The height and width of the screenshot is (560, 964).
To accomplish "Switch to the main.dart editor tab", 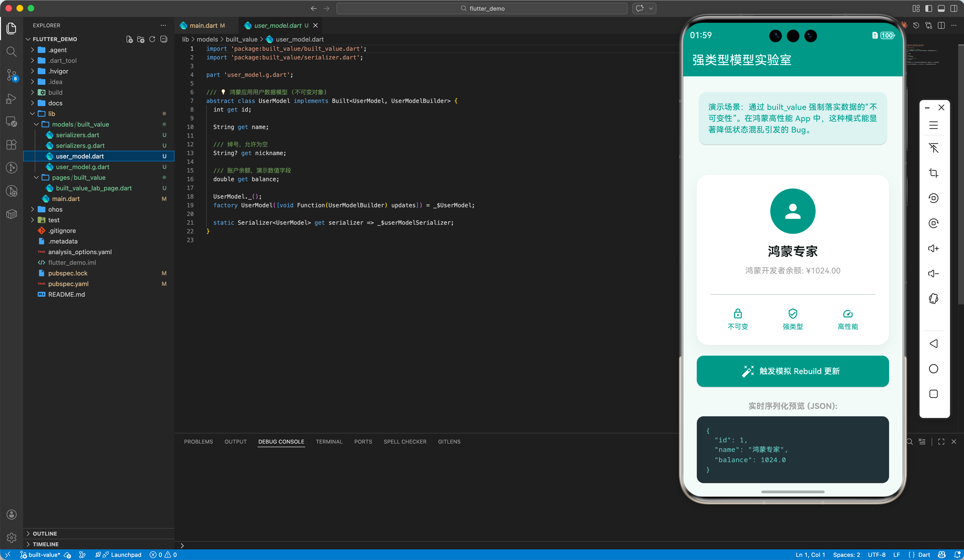I will pos(203,25).
